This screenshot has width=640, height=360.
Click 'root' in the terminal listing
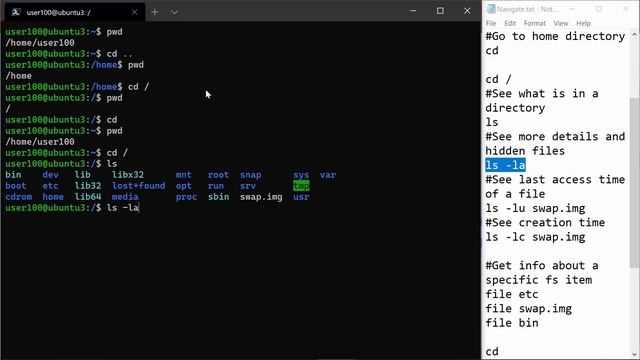[218, 175]
